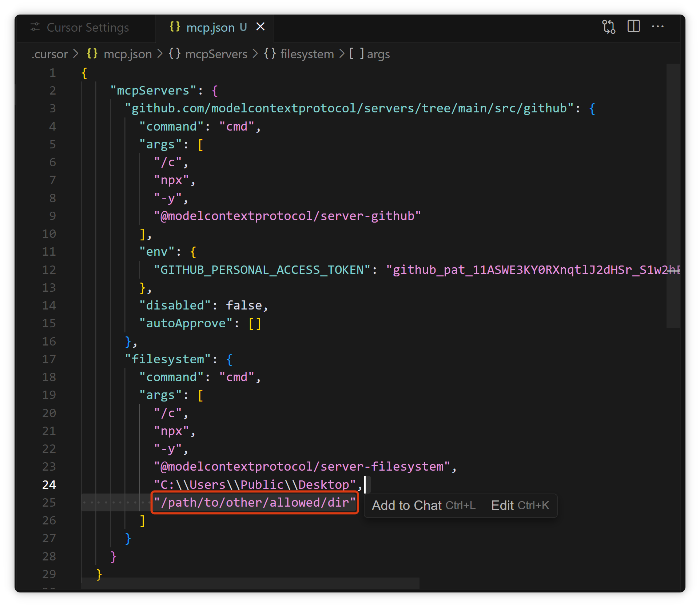Image resolution: width=700 pixels, height=607 pixels.
Task: Expand the mcpServers breadcrumb segment
Action: (x=216, y=54)
